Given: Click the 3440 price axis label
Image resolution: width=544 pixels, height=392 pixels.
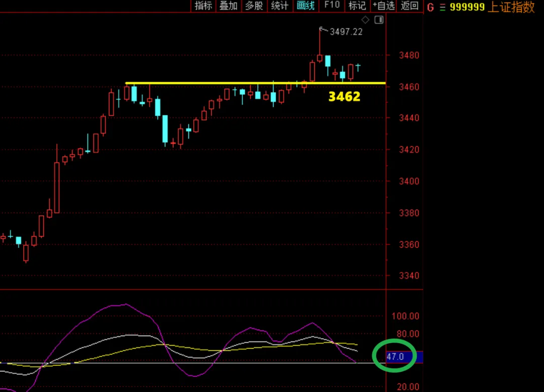Looking at the screenshot, I should click(409, 118).
